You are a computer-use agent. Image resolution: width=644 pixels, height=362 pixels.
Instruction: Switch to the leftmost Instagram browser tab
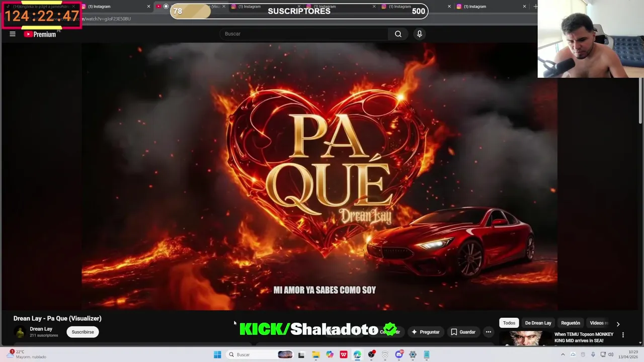click(116, 7)
